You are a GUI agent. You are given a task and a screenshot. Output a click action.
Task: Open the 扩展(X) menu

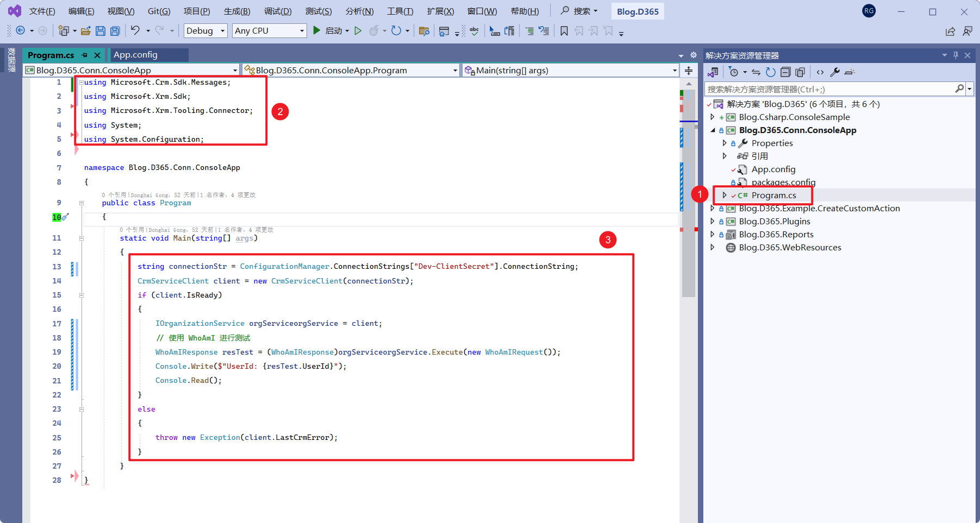pyautogui.click(x=440, y=11)
